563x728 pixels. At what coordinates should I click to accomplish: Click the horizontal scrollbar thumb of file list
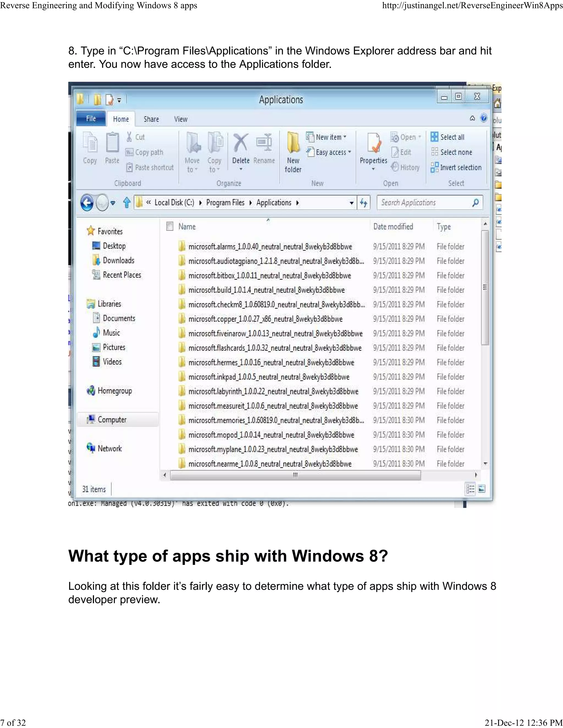(x=296, y=475)
